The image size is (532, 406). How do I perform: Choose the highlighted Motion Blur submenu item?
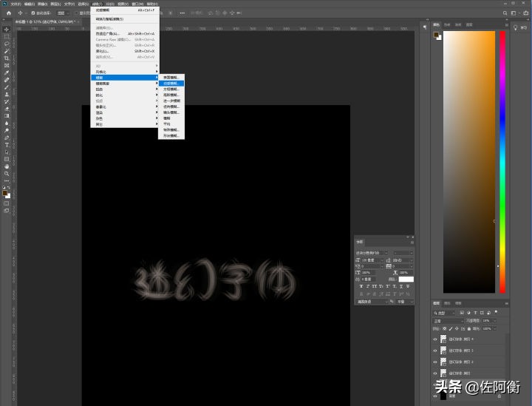click(x=171, y=84)
